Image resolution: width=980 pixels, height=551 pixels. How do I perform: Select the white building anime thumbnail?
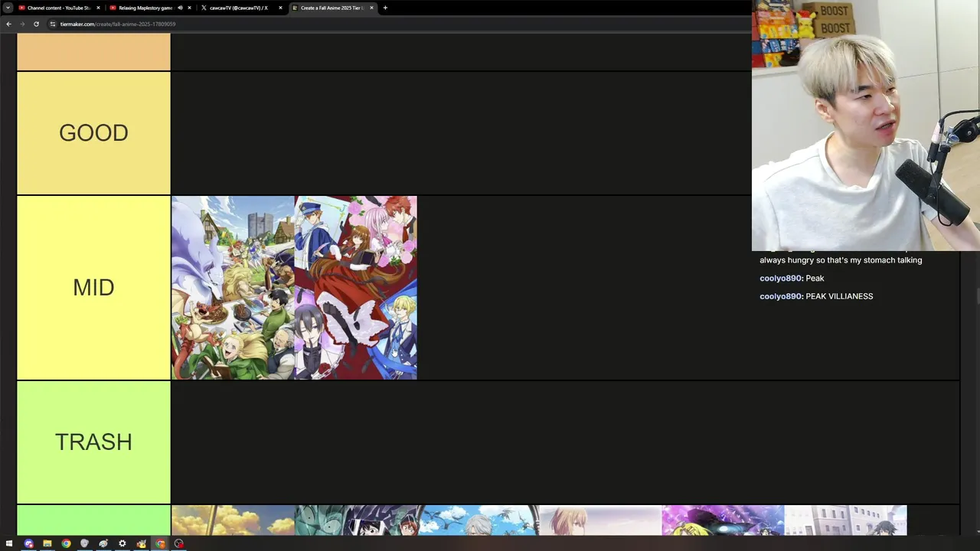coord(846,520)
